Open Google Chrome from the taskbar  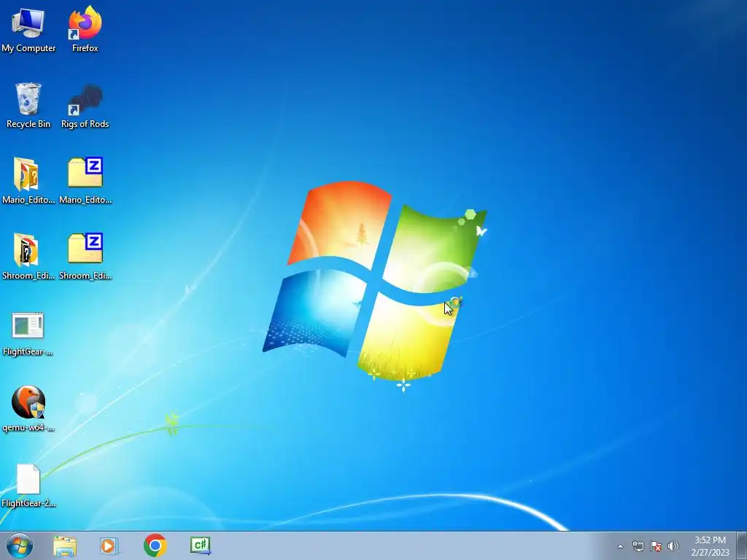pyautogui.click(x=155, y=545)
